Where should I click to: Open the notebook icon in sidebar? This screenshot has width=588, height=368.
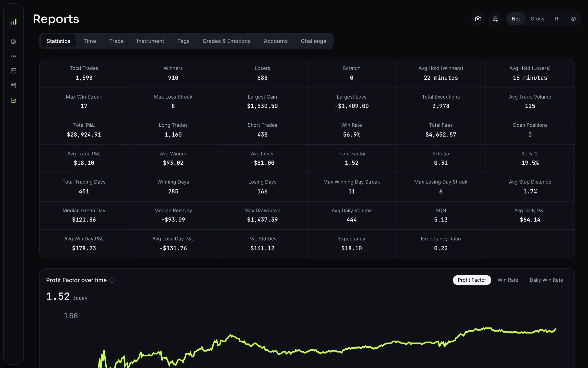coord(13,86)
